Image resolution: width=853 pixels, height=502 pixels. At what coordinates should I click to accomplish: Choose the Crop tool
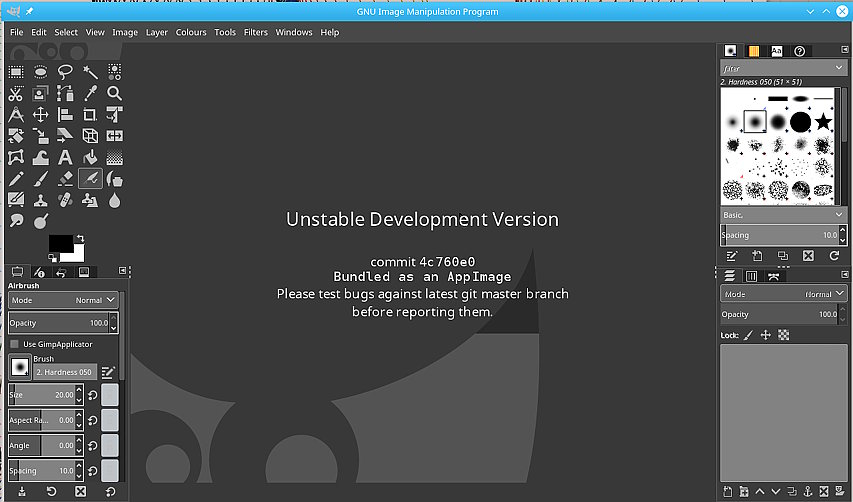[x=90, y=115]
